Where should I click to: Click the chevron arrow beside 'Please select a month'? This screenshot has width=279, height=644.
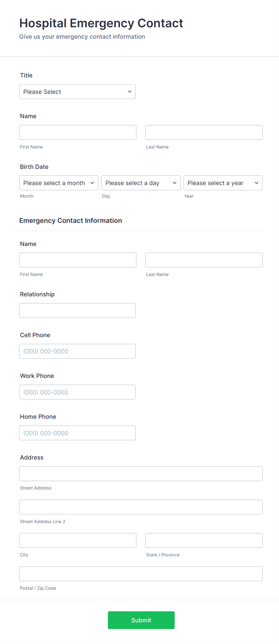[92, 183]
